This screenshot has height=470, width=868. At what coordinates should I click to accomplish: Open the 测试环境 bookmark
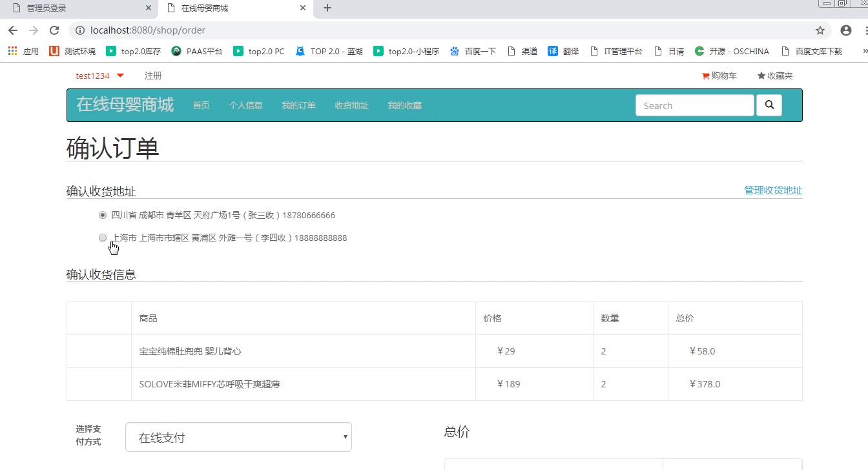(72, 51)
